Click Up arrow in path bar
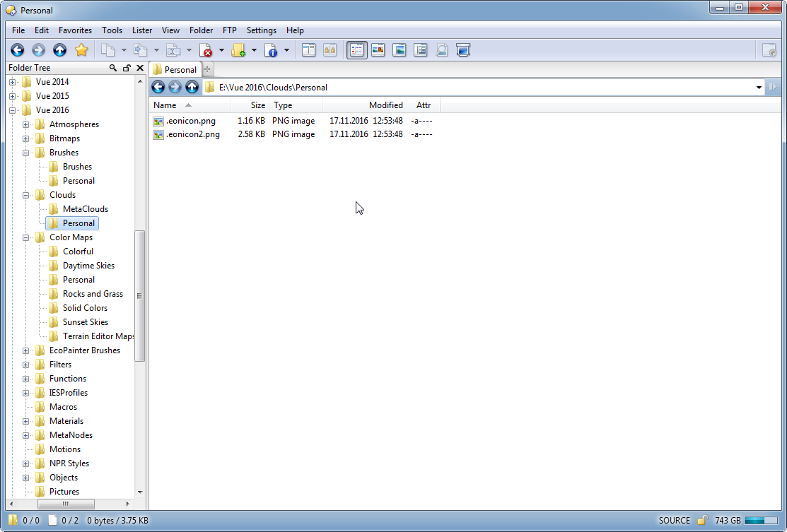This screenshot has height=532, width=787. (192, 87)
